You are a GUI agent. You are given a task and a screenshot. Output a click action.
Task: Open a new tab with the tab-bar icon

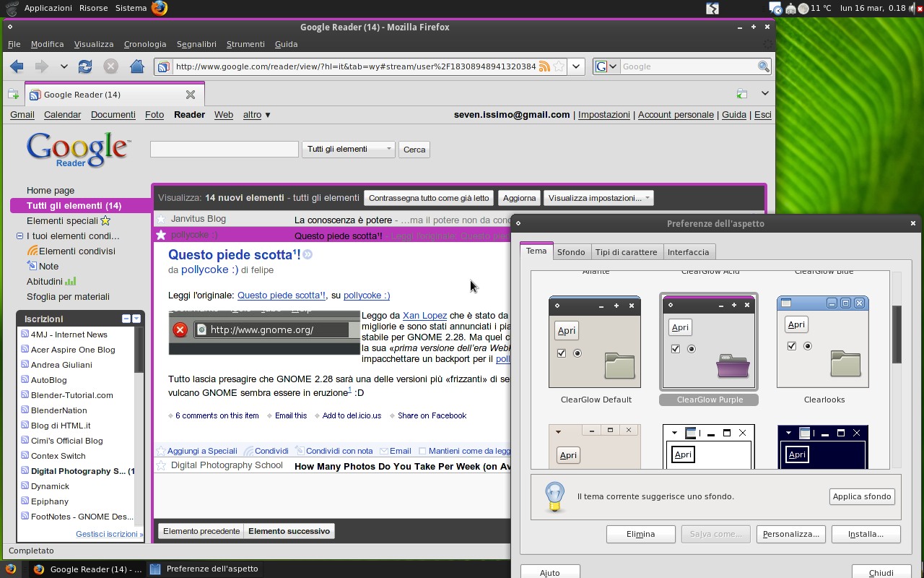coord(13,94)
